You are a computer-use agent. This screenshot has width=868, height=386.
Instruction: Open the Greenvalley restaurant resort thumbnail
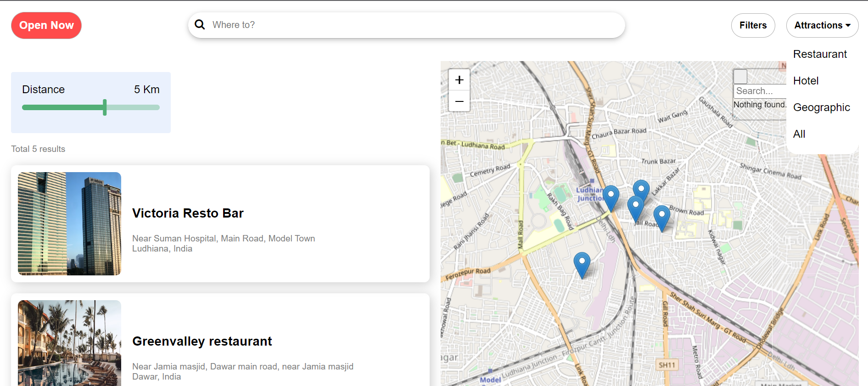coord(69,343)
